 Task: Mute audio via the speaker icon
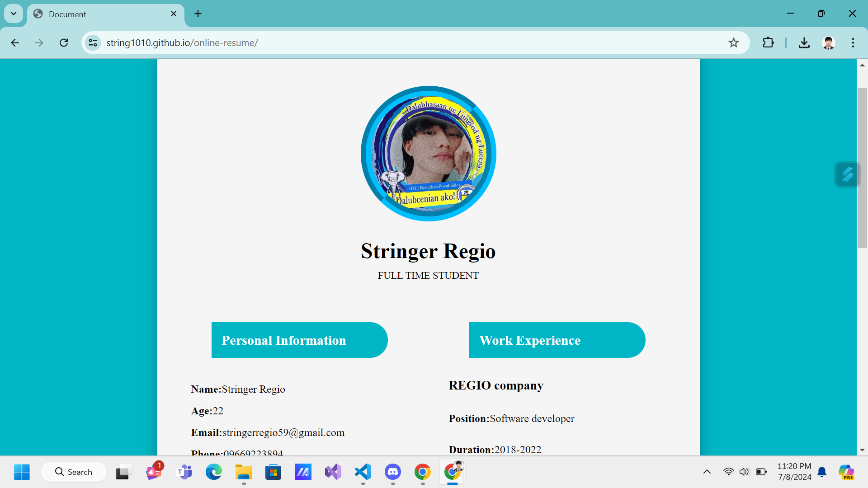tap(745, 472)
